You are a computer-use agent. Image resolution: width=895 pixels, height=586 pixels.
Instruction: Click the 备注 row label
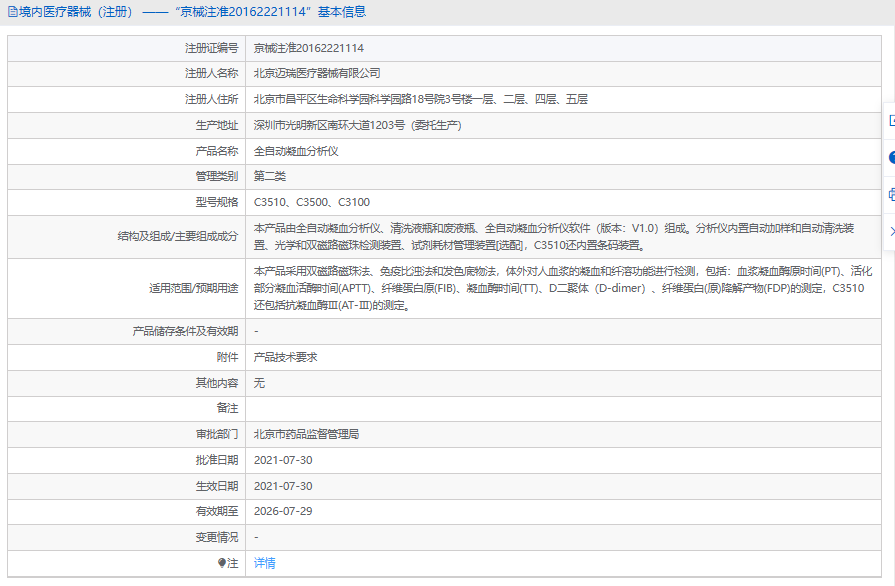coord(227,409)
